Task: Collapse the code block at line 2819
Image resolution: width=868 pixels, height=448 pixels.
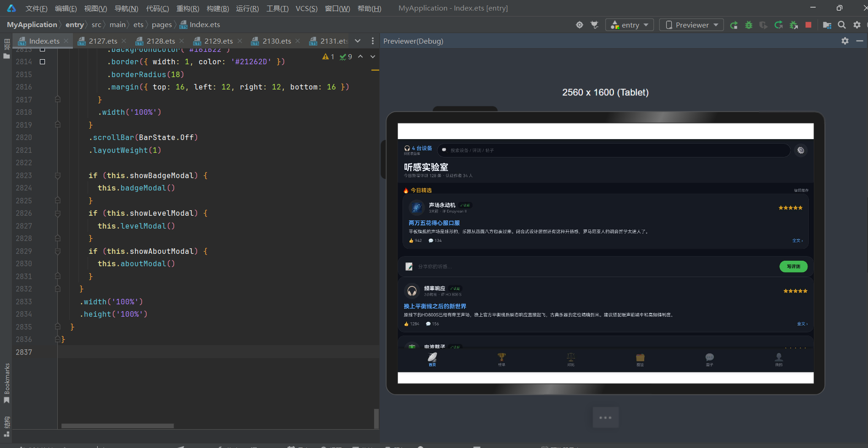Action: (x=58, y=124)
